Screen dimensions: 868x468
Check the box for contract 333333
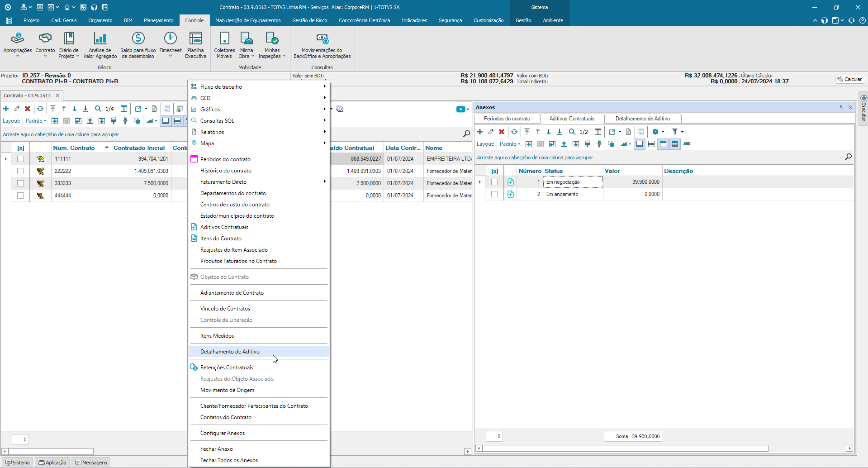(x=20, y=183)
